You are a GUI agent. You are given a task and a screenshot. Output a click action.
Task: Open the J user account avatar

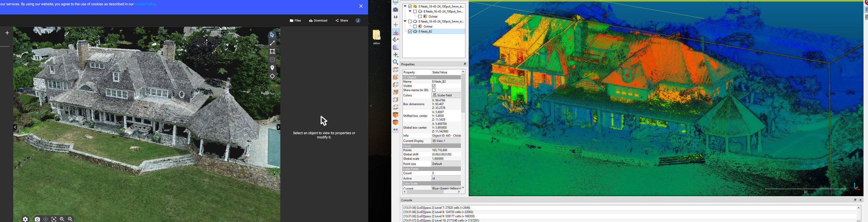coord(358,21)
